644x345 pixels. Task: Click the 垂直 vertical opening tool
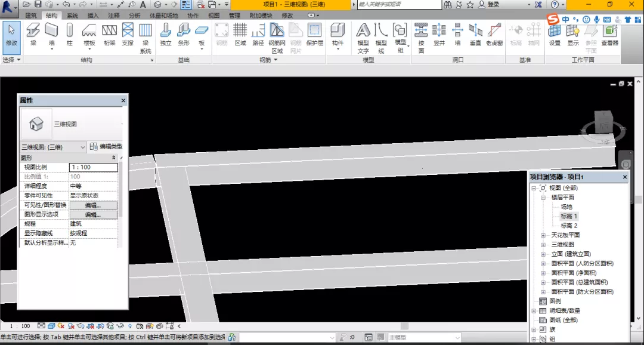coord(475,35)
